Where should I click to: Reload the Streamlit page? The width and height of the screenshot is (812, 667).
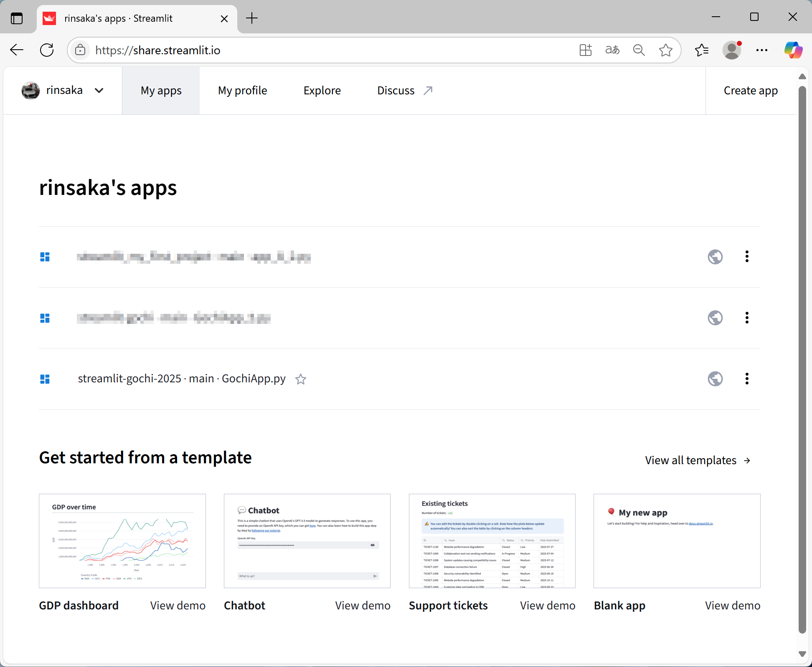click(x=47, y=50)
